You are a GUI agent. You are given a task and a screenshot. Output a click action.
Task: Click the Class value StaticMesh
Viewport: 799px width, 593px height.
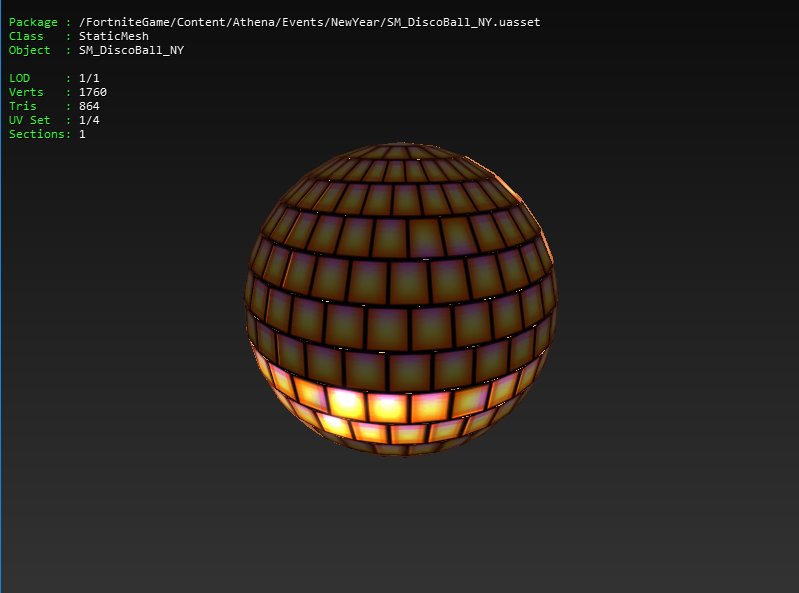(114, 36)
